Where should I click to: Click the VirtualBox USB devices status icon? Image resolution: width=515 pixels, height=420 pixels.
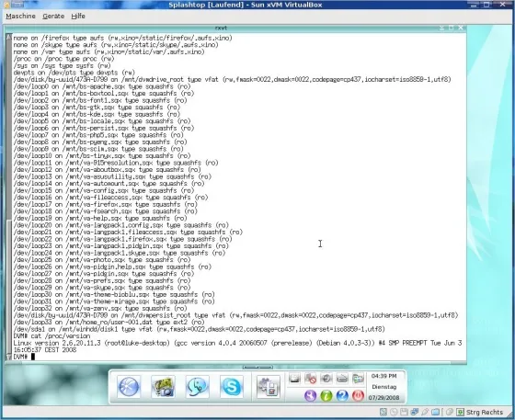[425, 412]
